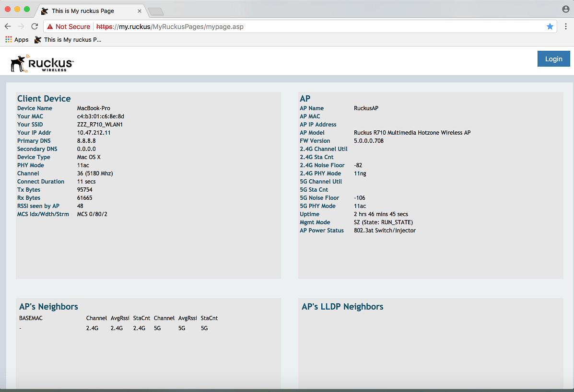Click the client MAC address value
This screenshot has width=574, height=392.
(101, 116)
